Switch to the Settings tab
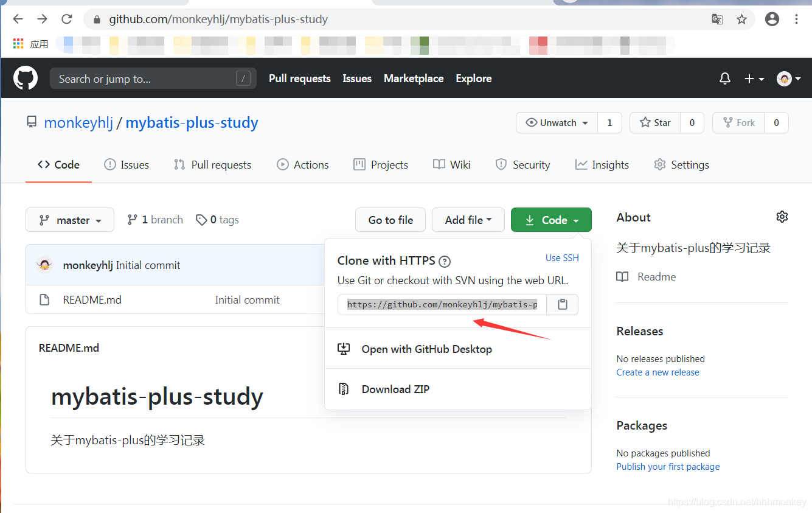812x513 pixels. (682, 165)
